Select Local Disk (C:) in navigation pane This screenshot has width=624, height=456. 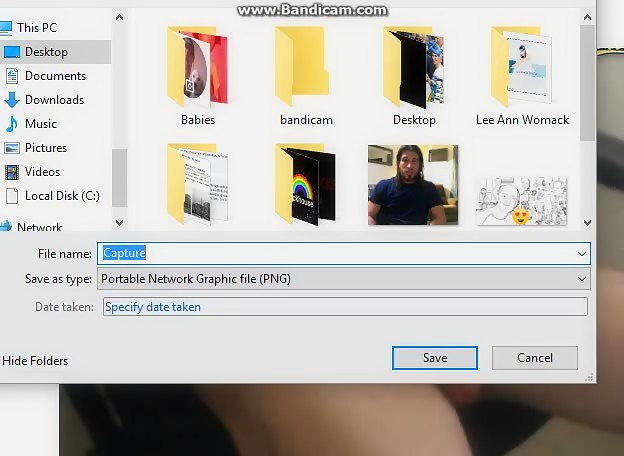(x=62, y=196)
